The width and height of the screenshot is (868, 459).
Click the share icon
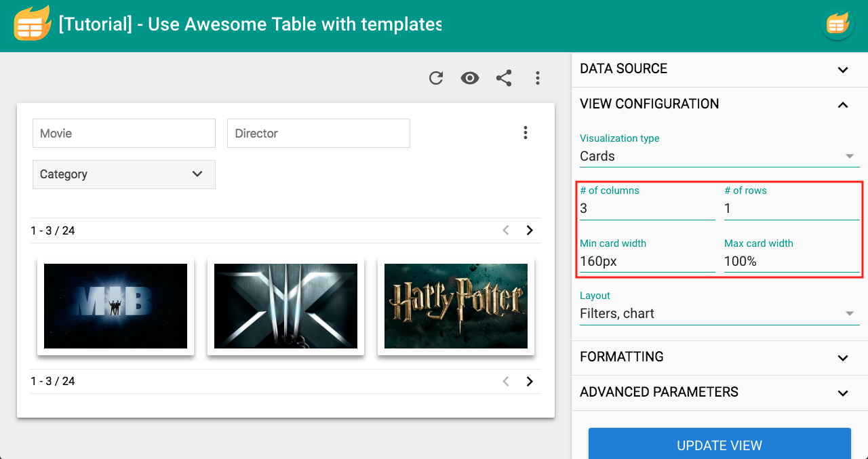tap(504, 78)
